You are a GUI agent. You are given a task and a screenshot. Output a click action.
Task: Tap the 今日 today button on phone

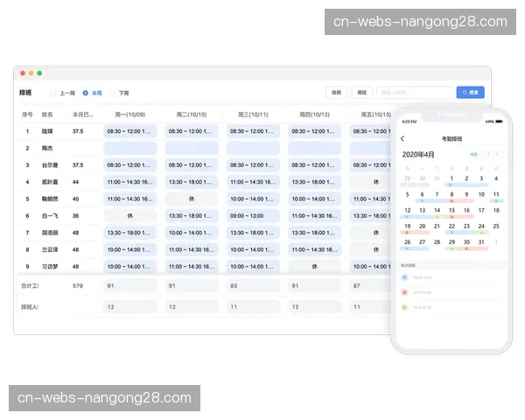pos(473,155)
